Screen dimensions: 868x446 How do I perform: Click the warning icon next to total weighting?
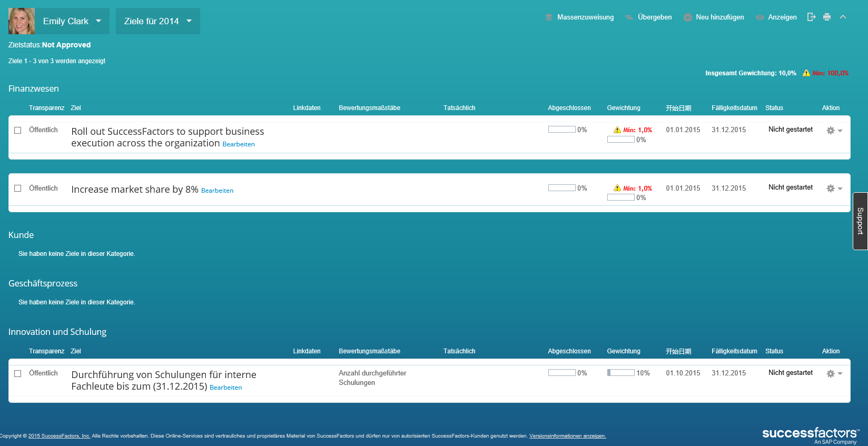click(x=806, y=73)
